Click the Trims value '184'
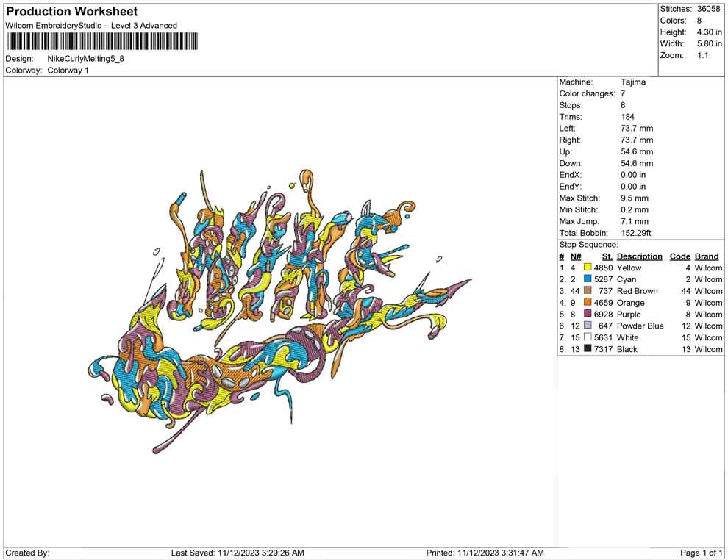The image size is (728, 560). [x=627, y=117]
